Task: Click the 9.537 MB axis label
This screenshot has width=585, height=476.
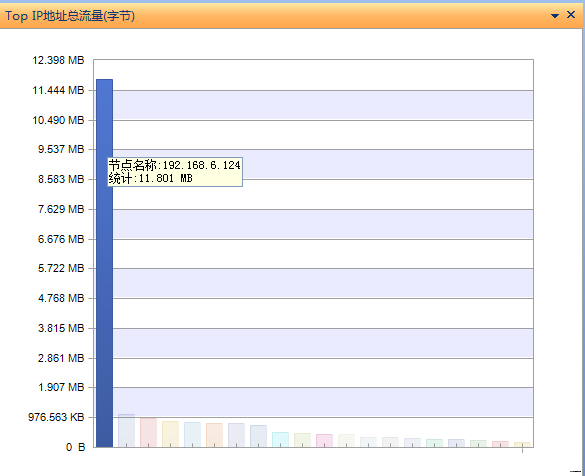Action: click(x=61, y=149)
